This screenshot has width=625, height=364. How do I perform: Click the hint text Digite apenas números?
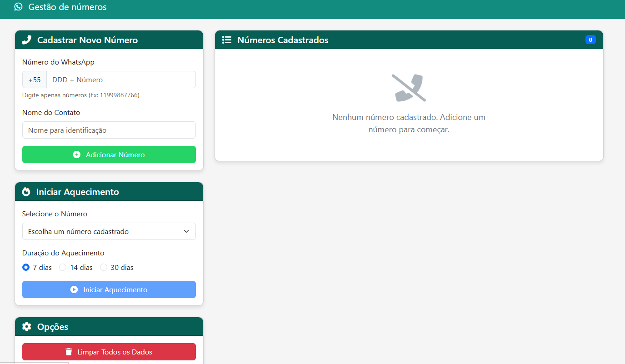(x=81, y=95)
